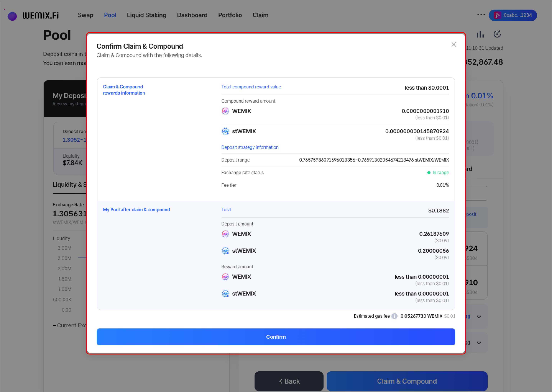The image size is (552, 392).
Task: Click the wallet avatar icon in address button
Action: [497, 15]
